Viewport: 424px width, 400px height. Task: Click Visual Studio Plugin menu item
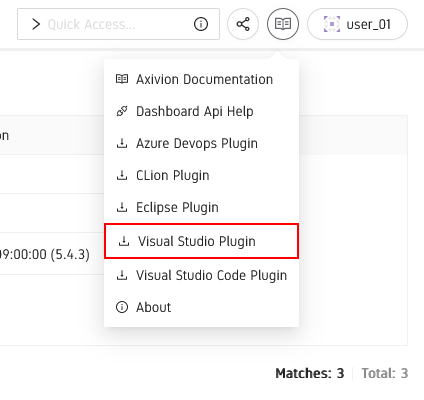[x=201, y=241]
